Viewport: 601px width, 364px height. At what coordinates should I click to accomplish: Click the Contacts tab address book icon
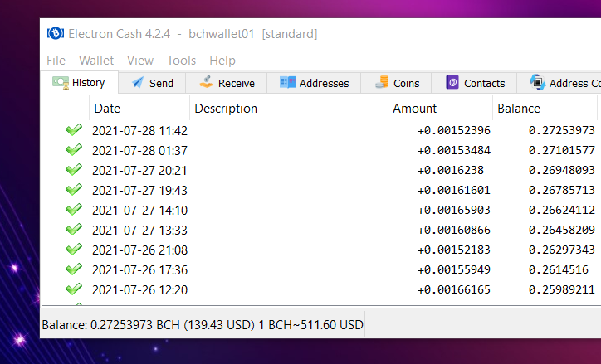[x=452, y=82]
